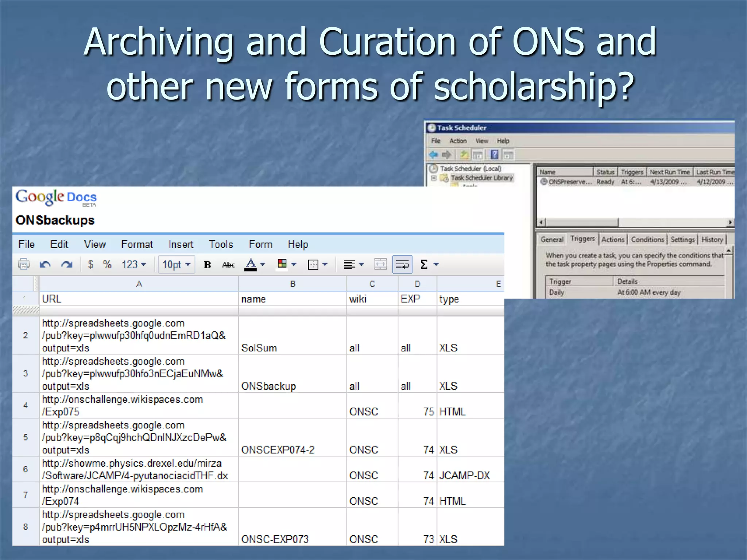Click the Task Scheduler help question icon
The height and width of the screenshot is (560, 747).
coord(494,155)
